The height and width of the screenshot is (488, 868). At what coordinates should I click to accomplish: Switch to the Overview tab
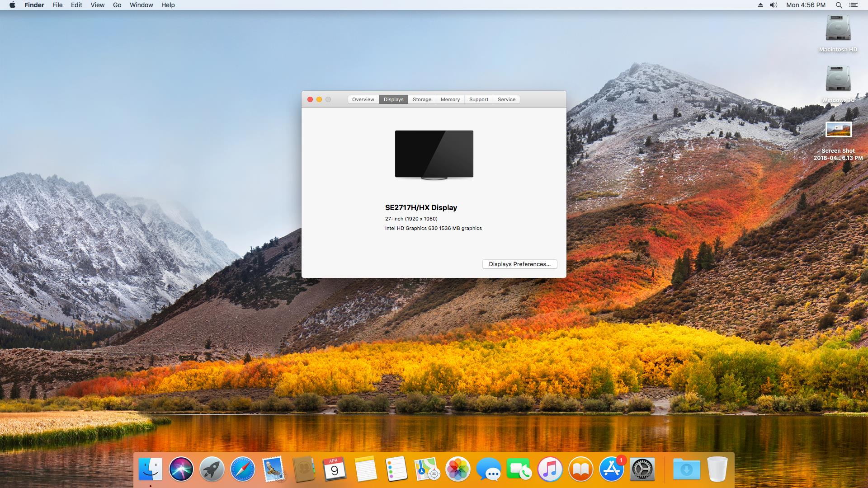pos(363,99)
